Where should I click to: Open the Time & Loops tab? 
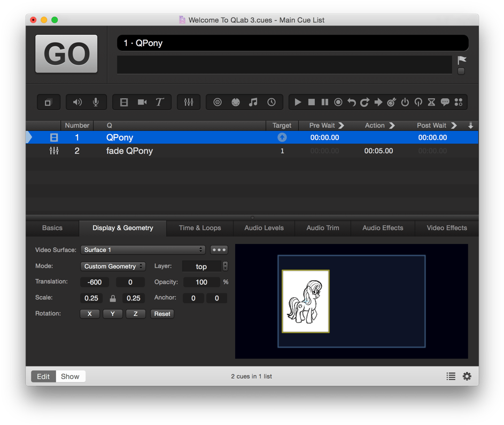199,227
